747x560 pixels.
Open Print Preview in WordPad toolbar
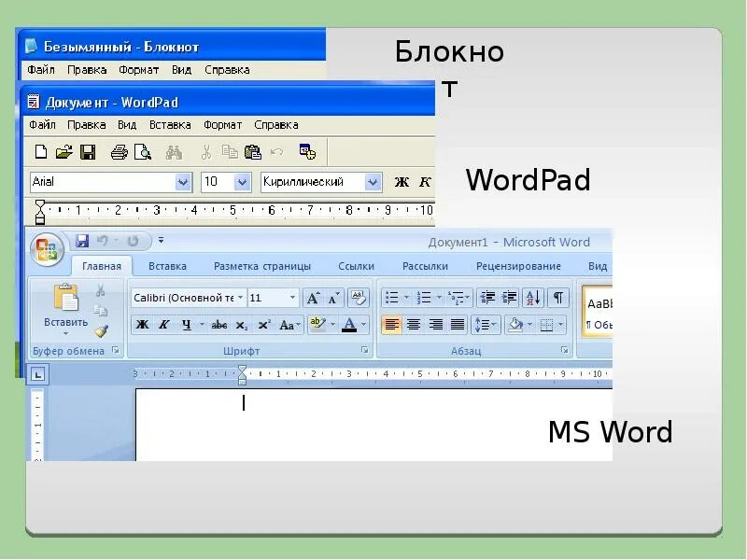[143, 152]
